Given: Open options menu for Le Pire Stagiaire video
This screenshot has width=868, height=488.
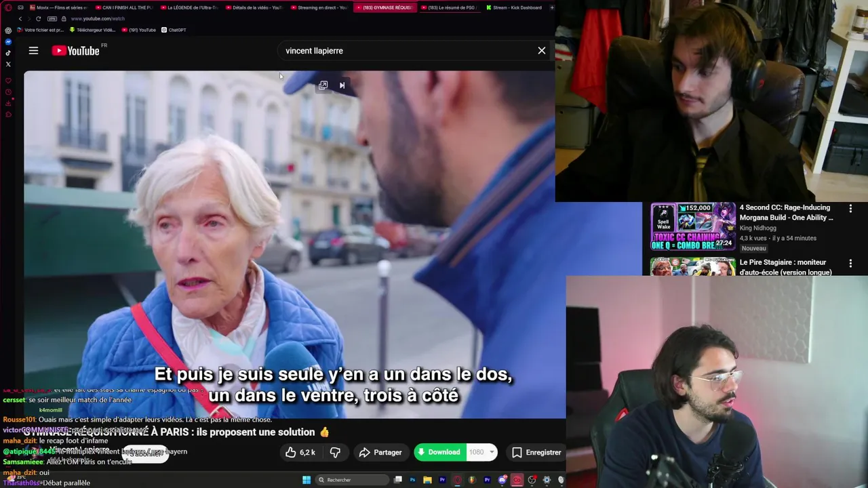Looking at the screenshot, I should click(850, 263).
